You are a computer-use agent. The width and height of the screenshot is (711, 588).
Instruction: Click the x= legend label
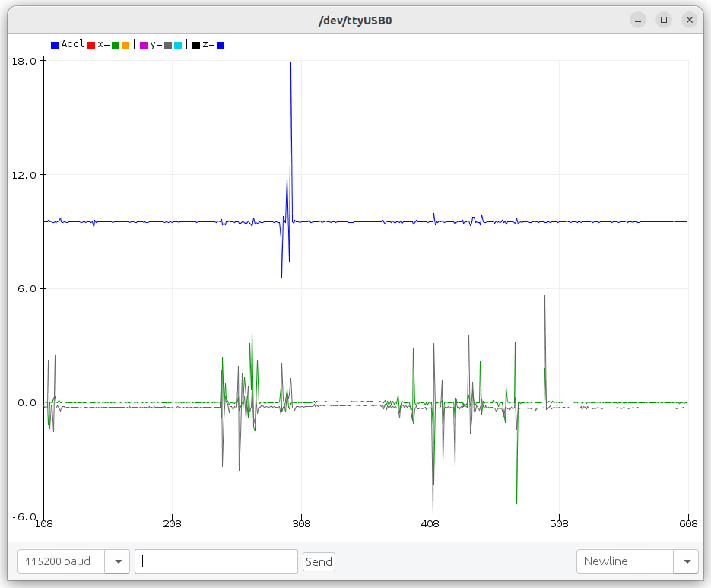[104, 44]
